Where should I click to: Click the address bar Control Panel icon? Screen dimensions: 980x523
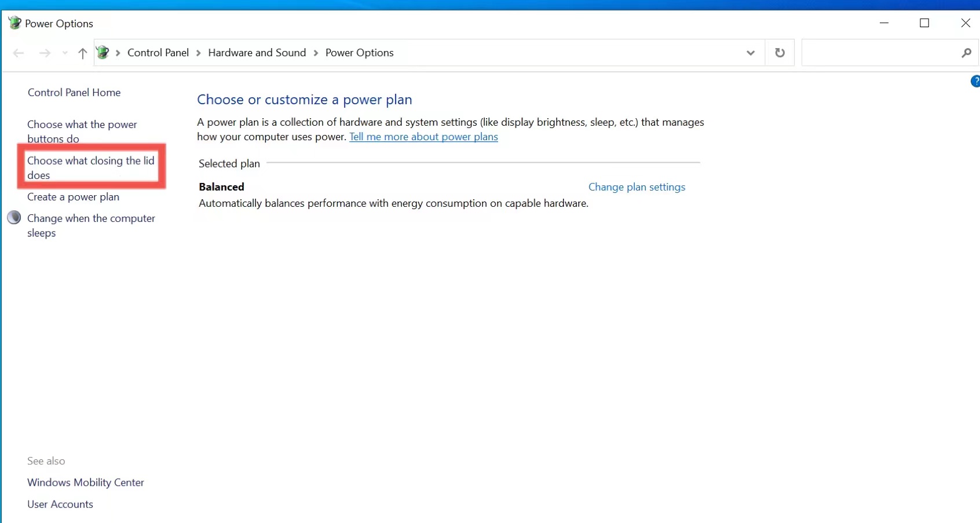[103, 53]
